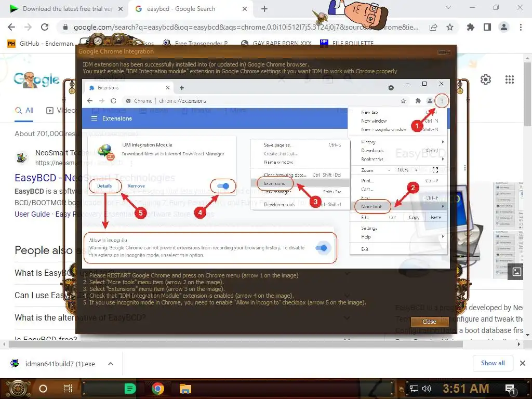The width and height of the screenshot is (532, 399).
Task: Open the steampunk Start button
Action: (x=17, y=389)
